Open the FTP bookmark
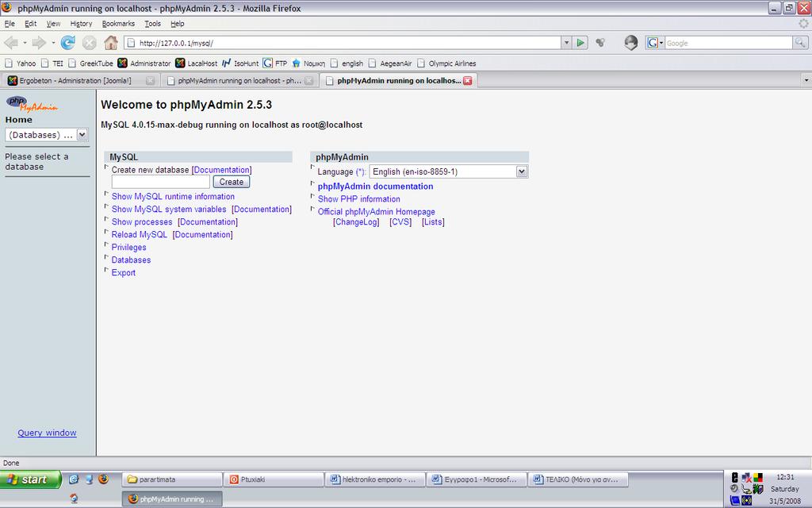The image size is (812, 508). coord(275,63)
